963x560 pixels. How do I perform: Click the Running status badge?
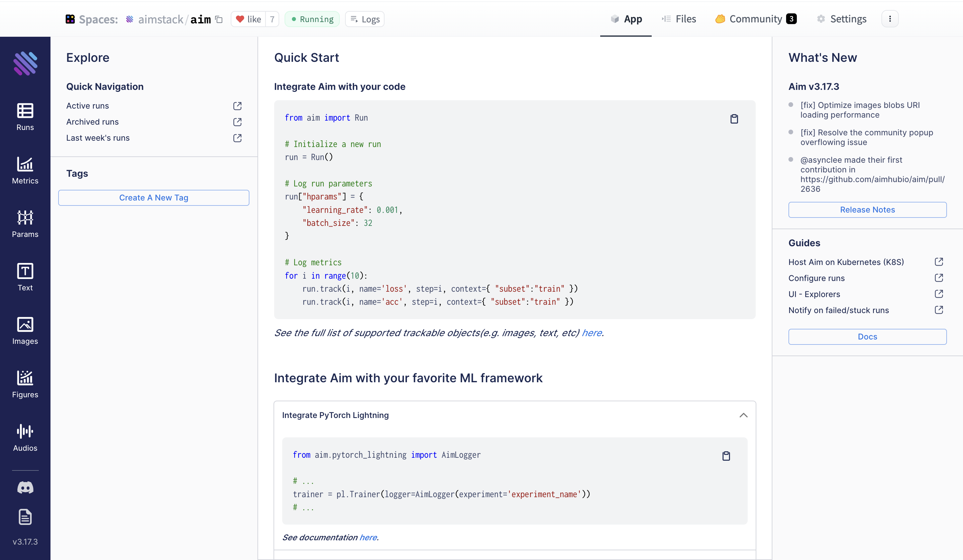point(312,19)
